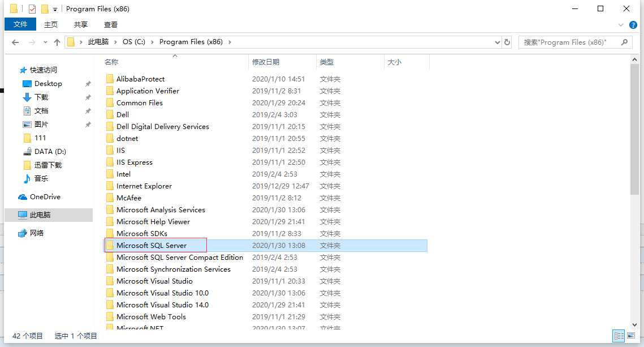Select Microsoft SQL Server Compact Edition folder
The width and height of the screenshot is (644, 347).
click(x=179, y=258)
